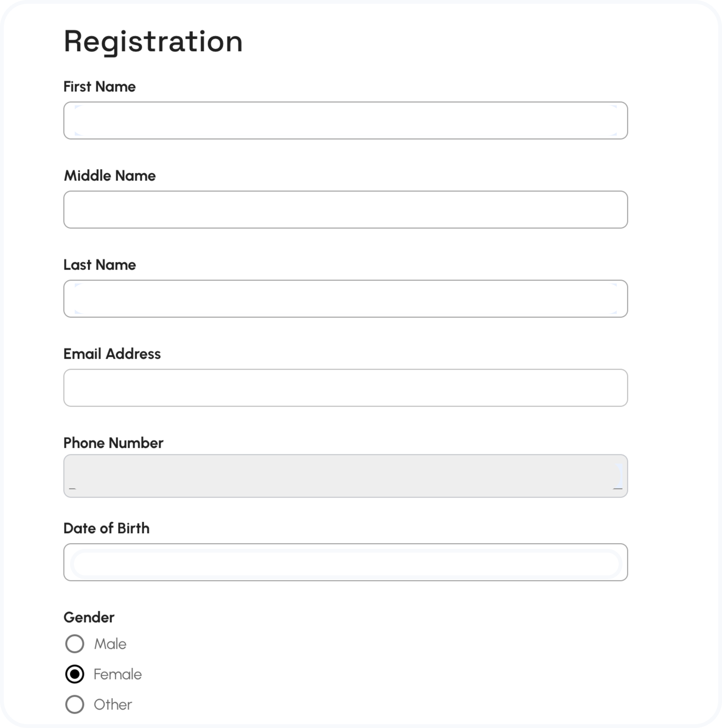Select the Male radio button
Viewport: 722px width, 728px height.
point(75,644)
